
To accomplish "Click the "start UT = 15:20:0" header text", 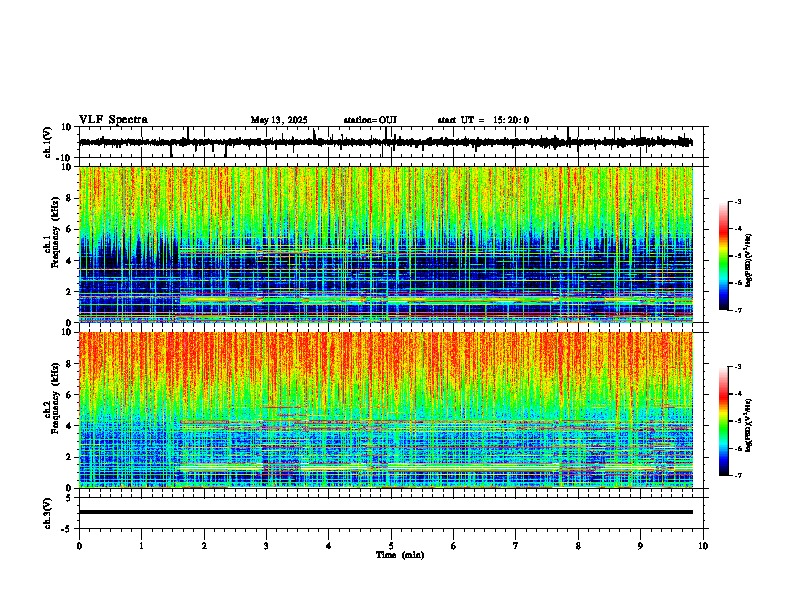I will (x=483, y=120).
